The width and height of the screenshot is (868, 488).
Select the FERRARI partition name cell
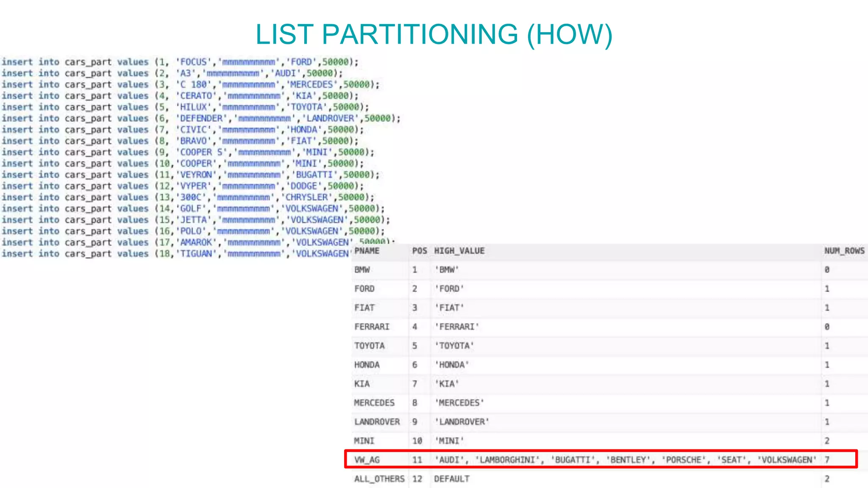pos(372,327)
